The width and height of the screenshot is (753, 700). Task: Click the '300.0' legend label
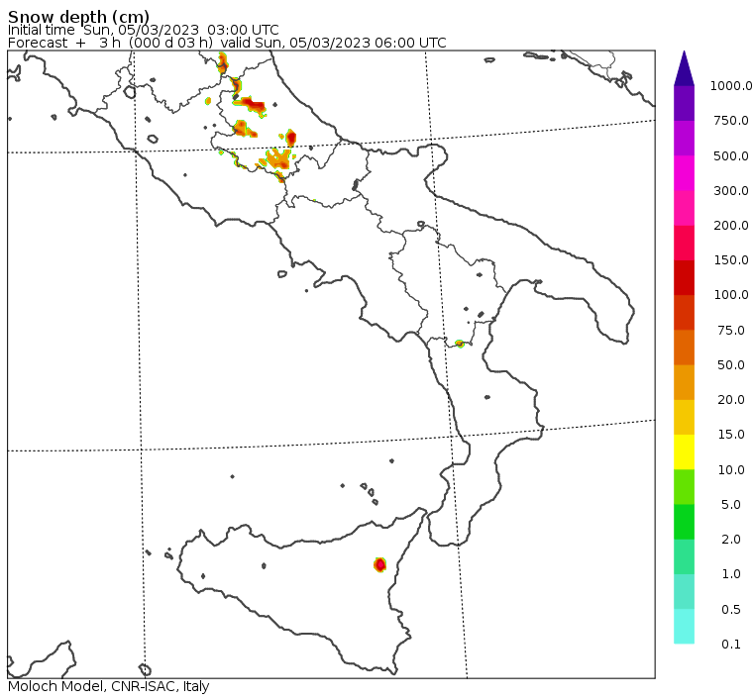[731, 190]
